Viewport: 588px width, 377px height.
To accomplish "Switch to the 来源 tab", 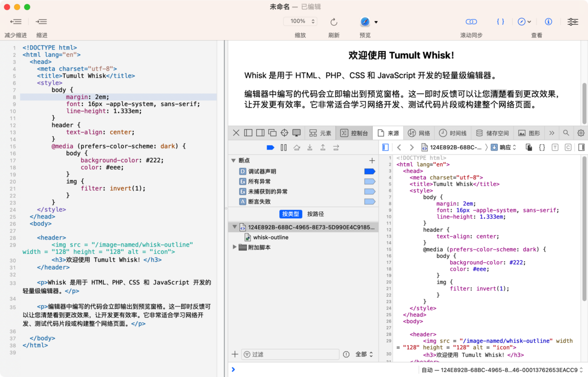I will (x=388, y=133).
